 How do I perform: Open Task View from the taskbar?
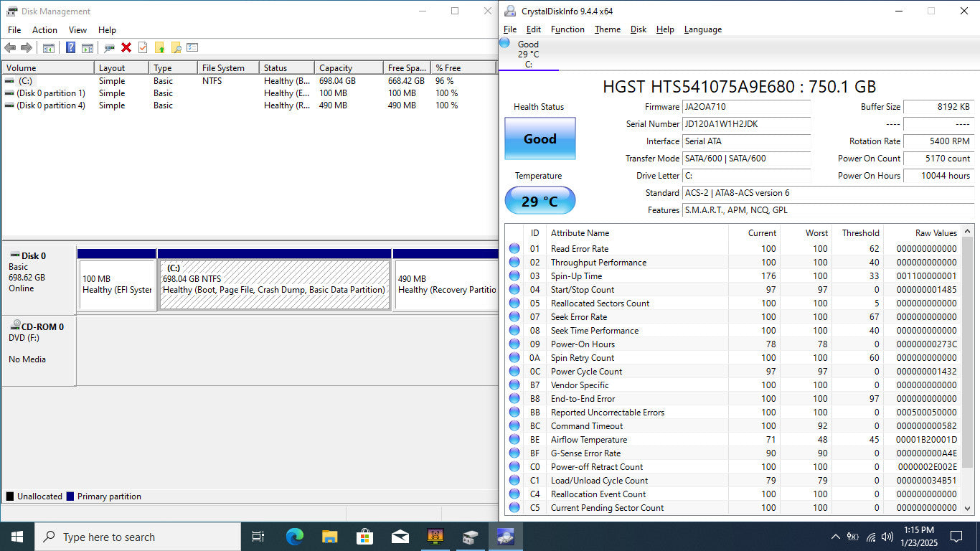258,537
